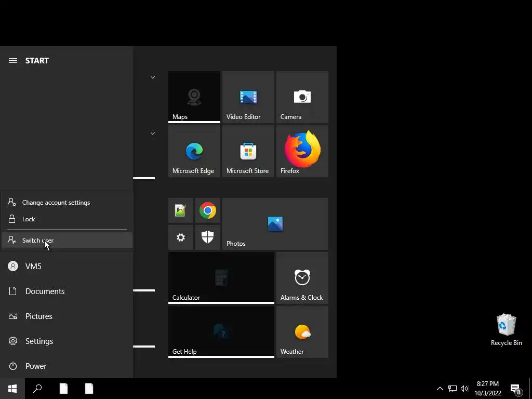This screenshot has height=399, width=532.
Task: Open the Microsoft Store tile
Action: [x=248, y=151]
